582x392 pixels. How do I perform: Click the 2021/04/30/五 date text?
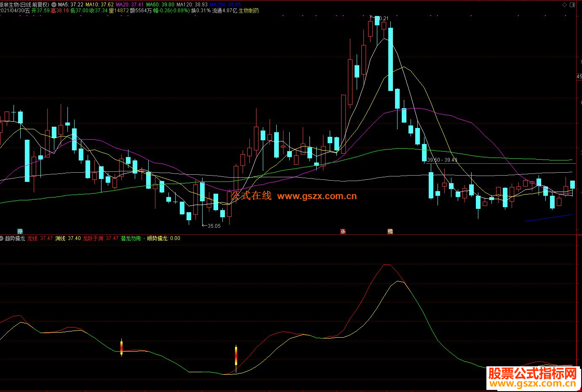[x=15, y=11]
